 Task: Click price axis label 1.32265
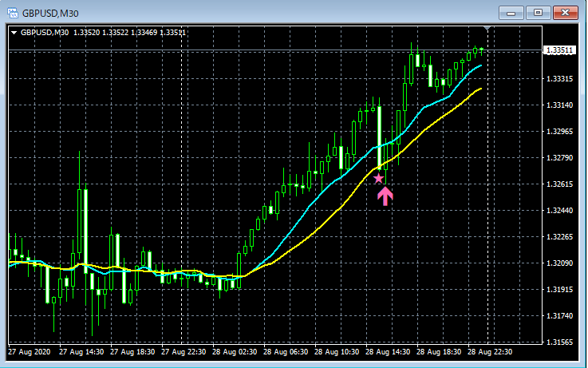(x=559, y=237)
